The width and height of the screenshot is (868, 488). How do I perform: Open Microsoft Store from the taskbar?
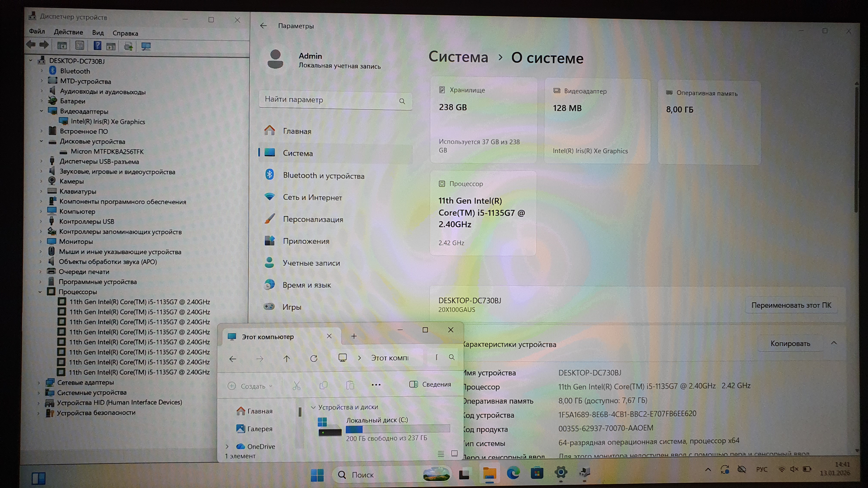click(537, 473)
